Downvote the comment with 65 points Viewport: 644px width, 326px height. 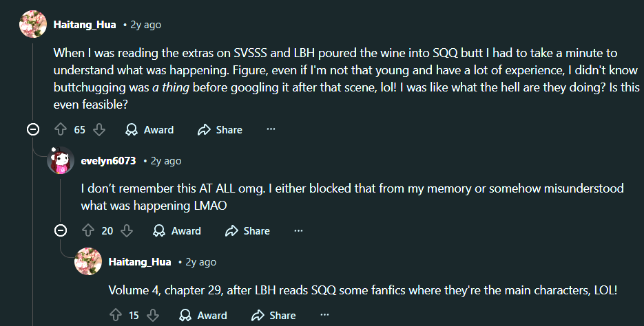98,129
